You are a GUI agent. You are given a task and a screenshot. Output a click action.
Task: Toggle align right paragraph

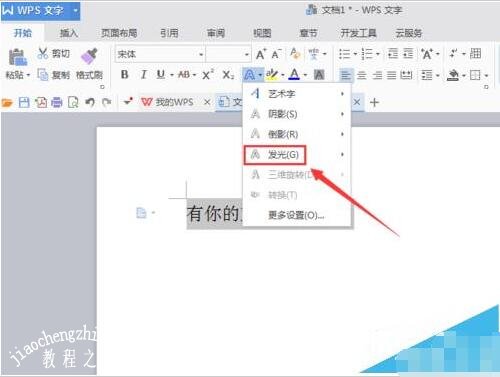point(377,75)
